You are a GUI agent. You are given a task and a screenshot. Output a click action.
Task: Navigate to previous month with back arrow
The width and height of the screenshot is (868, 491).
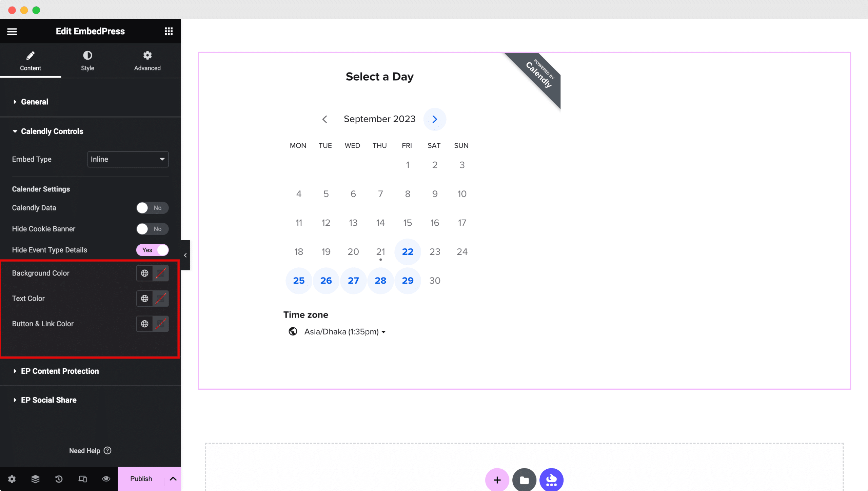click(324, 119)
